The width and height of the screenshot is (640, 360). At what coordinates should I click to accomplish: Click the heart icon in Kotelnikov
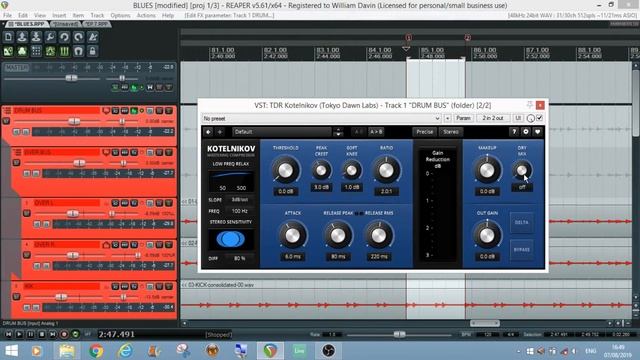pos(537,132)
